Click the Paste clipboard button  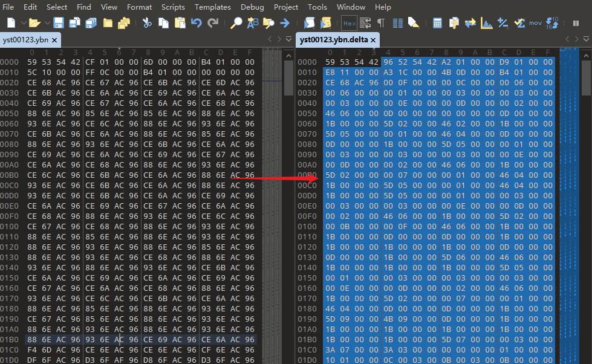coord(180,23)
